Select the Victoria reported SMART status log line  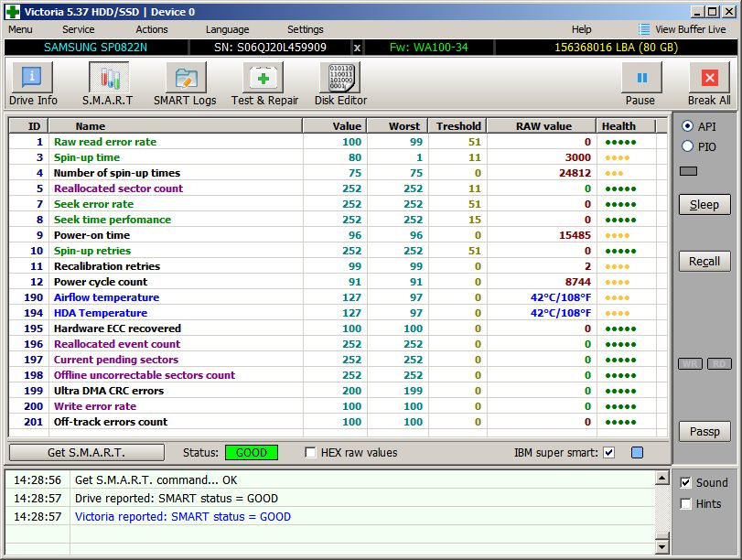pos(330,516)
